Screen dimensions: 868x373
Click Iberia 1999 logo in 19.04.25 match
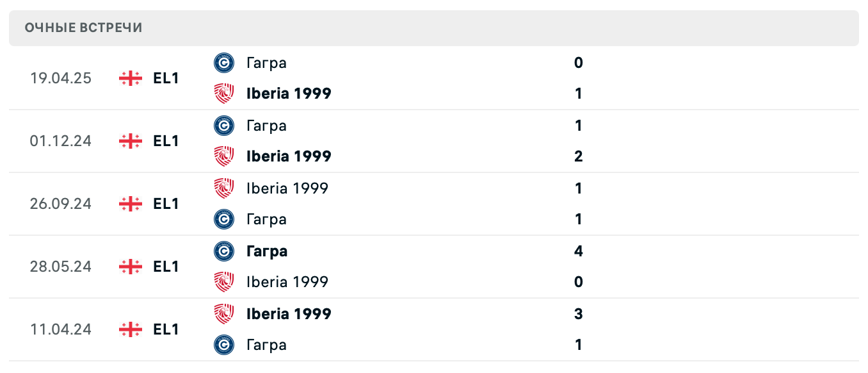[x=224, y=94]
